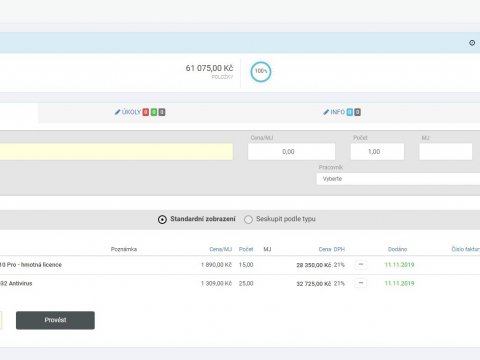Click the 61 075,00 Kč total amount
The image size is (480, 360).
click(209, 68)
